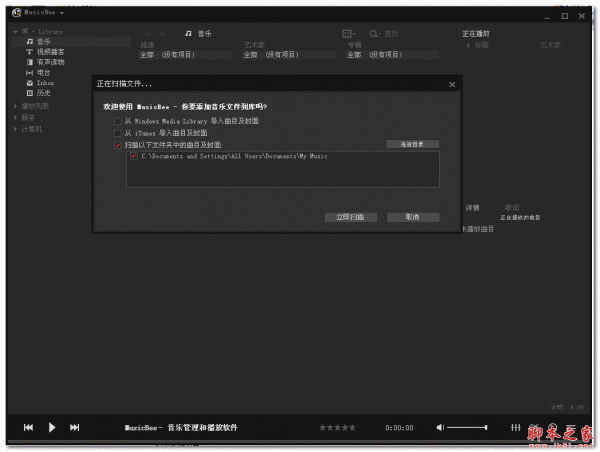The height and width of the screenshot is (452, 600).
Task: Close the scanning files dialog
Action: [x=452, y=85]
